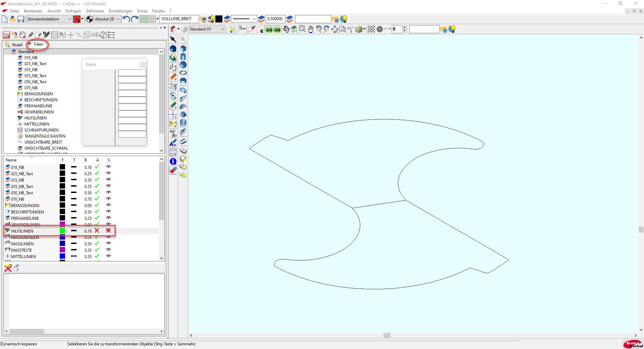
Task: Switch to 2D view mode
Action: click(x=269, y=30)
